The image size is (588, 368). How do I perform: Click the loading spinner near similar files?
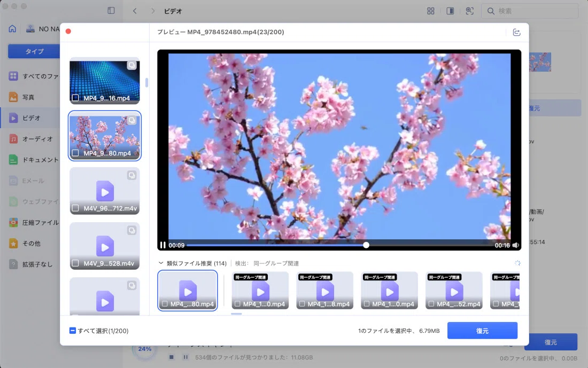pos(517,263)
